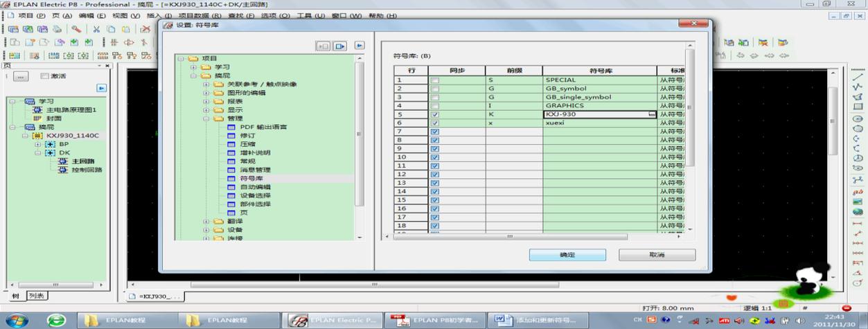The width and height of the screenshot is (868, 329).
Task: Expand the BP node in page navigator
Action: (38, 144)
